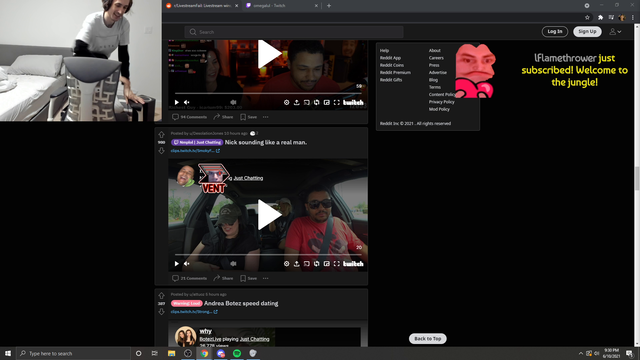Open Task View in the taskbar
640x360 pixels.
(x=155, y=353)
